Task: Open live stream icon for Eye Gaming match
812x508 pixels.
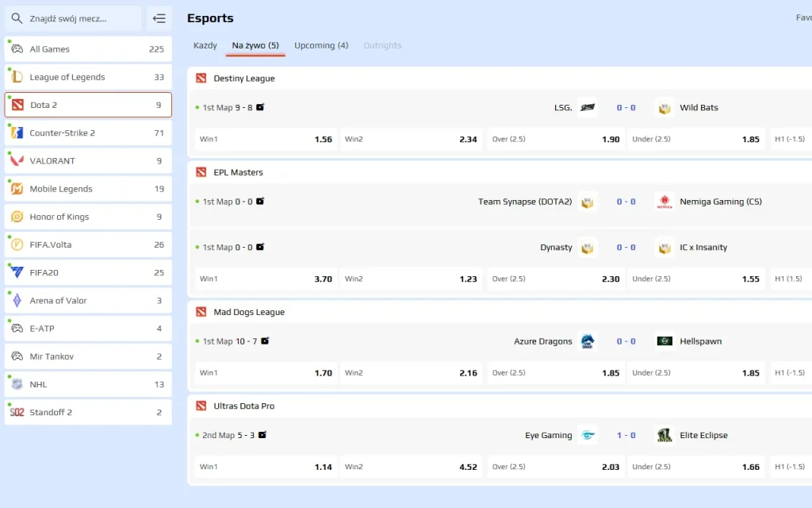Action: [262, 434]
